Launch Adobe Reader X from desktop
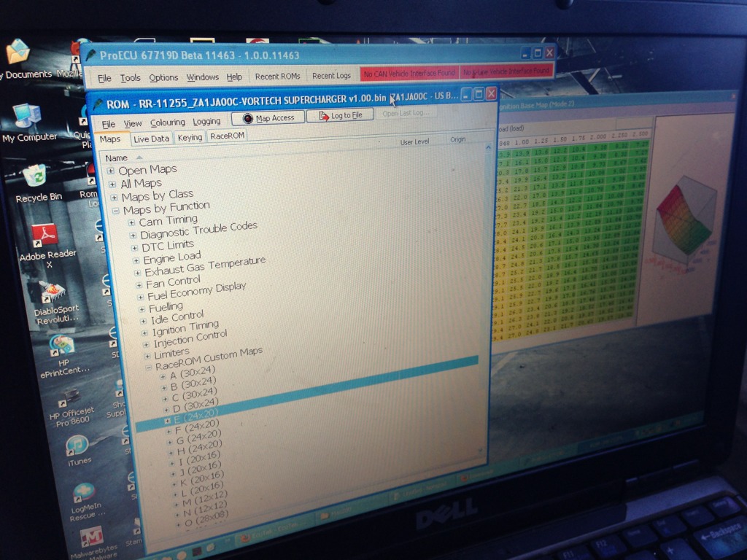 point(44,236)
